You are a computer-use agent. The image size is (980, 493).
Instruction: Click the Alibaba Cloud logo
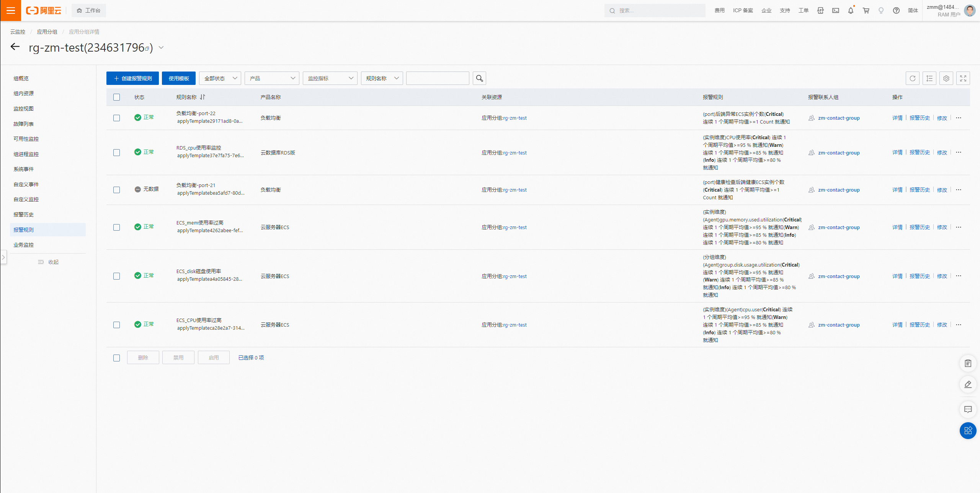coord(44,11)
